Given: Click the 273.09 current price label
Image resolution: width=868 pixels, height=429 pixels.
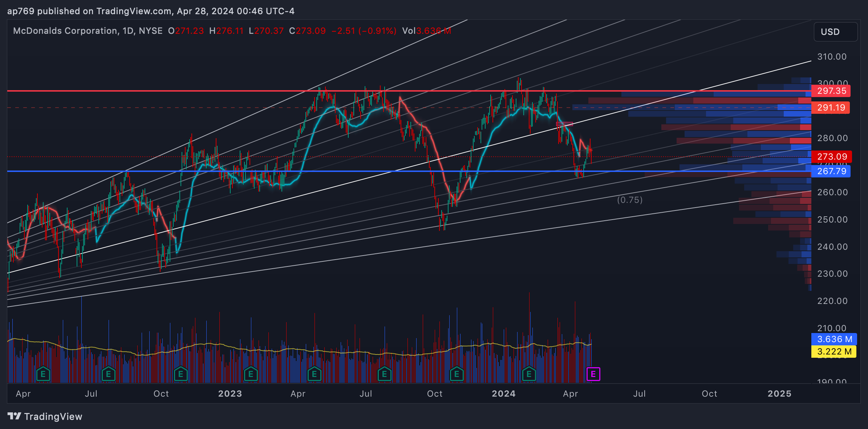Looking at the screenshot, I should (x=832, y=157).
